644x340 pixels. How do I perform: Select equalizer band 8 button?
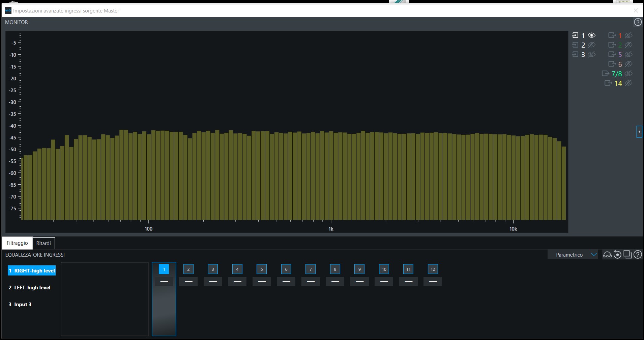click(335, 269)
